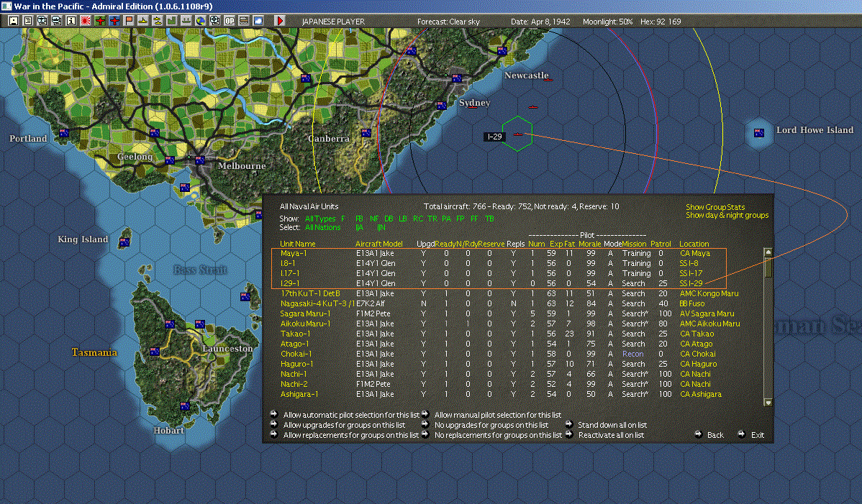Viewport: 862px width, 504px height.
Task: Click the King Island base flag
Action: pyautogui.click(x=124, y=242)
